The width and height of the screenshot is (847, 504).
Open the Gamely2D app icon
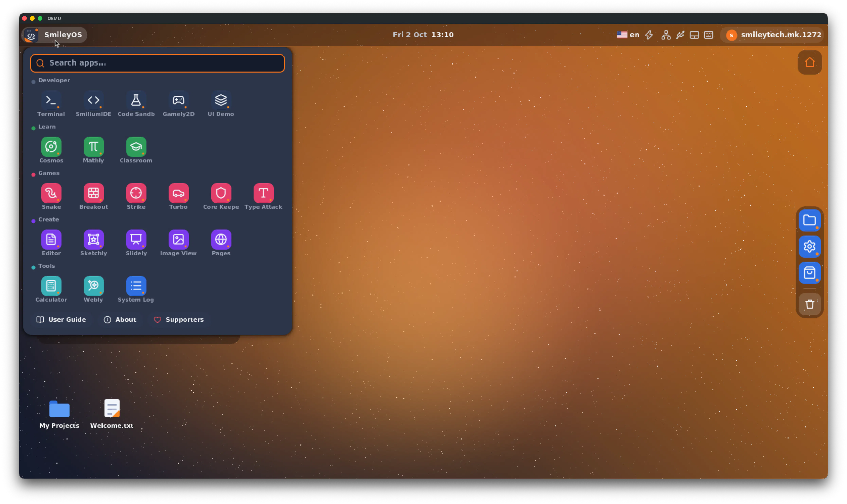(178, 104)
